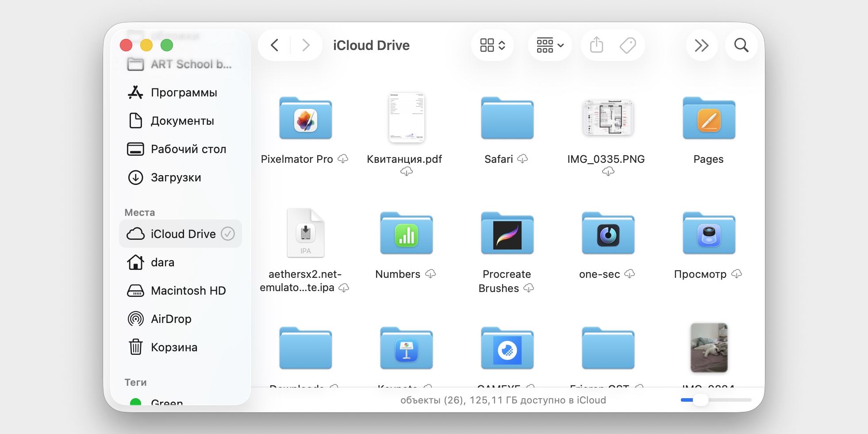Open AirDrop from the sidebar
This screenshot has height=434, width=868.
click(x=171, y=319)
